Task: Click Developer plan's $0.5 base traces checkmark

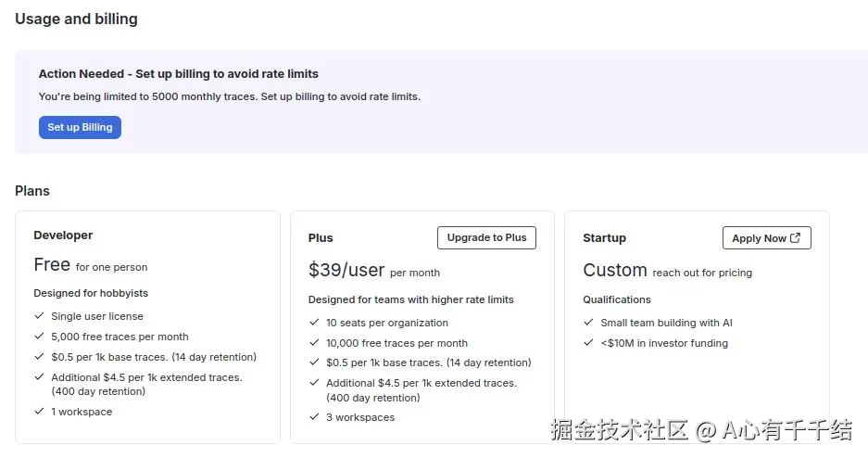Action: (39, 357)
